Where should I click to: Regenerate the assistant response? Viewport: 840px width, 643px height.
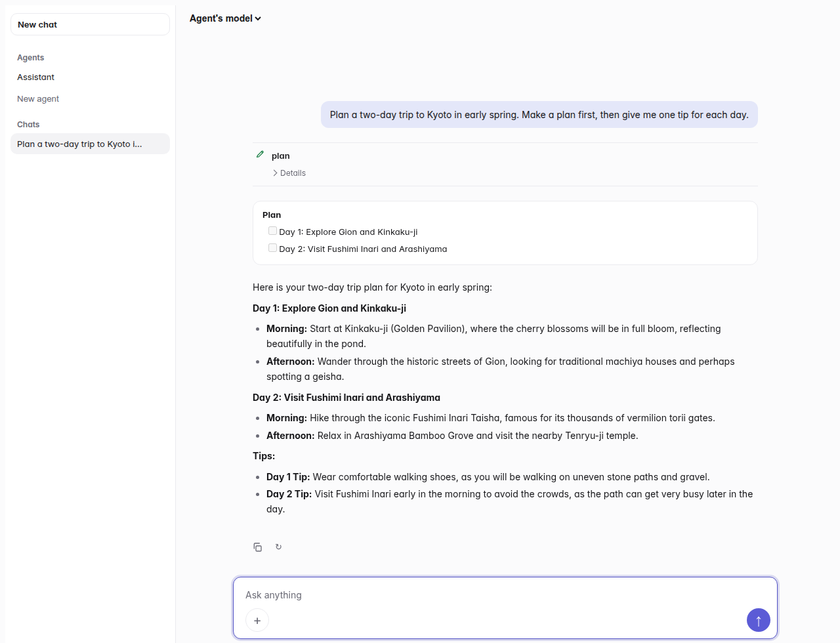pos(278,547)
